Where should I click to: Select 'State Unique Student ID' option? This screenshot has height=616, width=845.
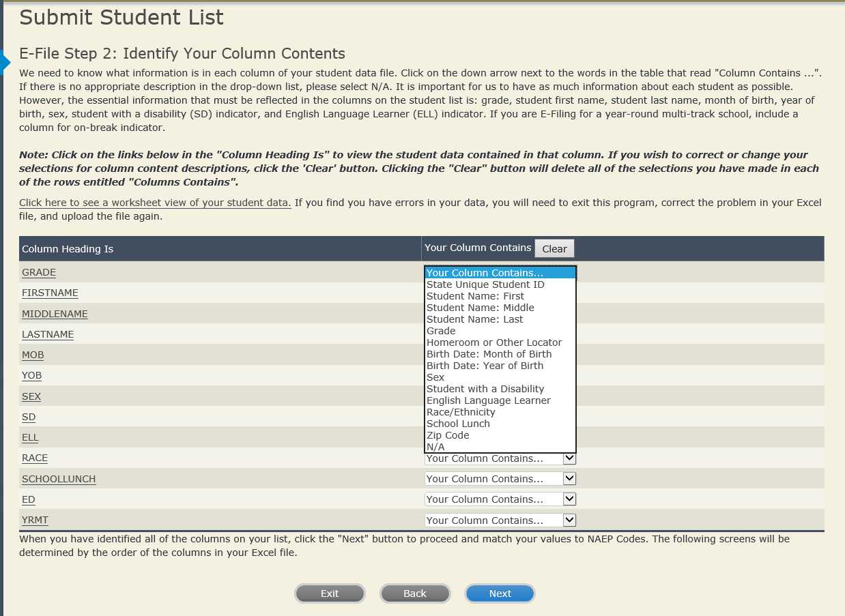click(485, 284)
